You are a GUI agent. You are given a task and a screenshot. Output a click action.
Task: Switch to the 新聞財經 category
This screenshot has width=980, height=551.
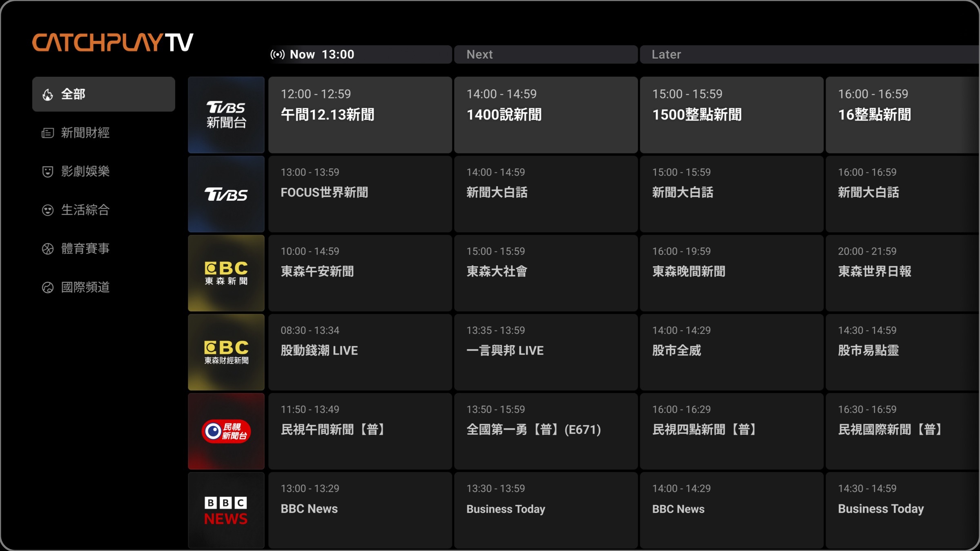coord(85,133)
